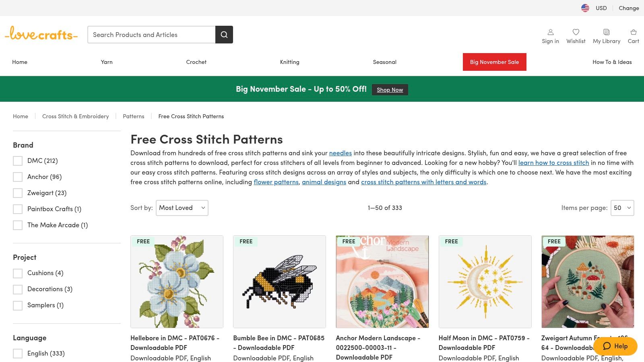Expand the Items per page dropdown
The image size is (644, 362).
coord(622,208)
